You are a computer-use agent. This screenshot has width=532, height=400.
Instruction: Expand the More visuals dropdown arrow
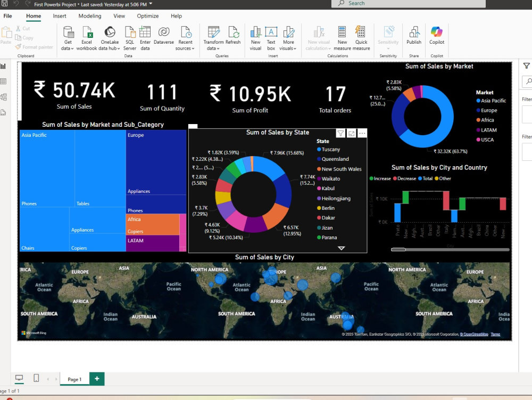click(295, 48)
